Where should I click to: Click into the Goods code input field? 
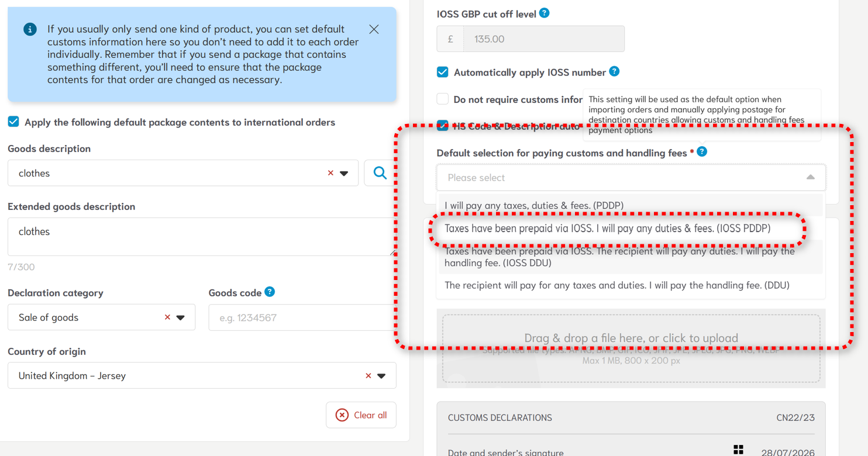click(x=302, y=317)
